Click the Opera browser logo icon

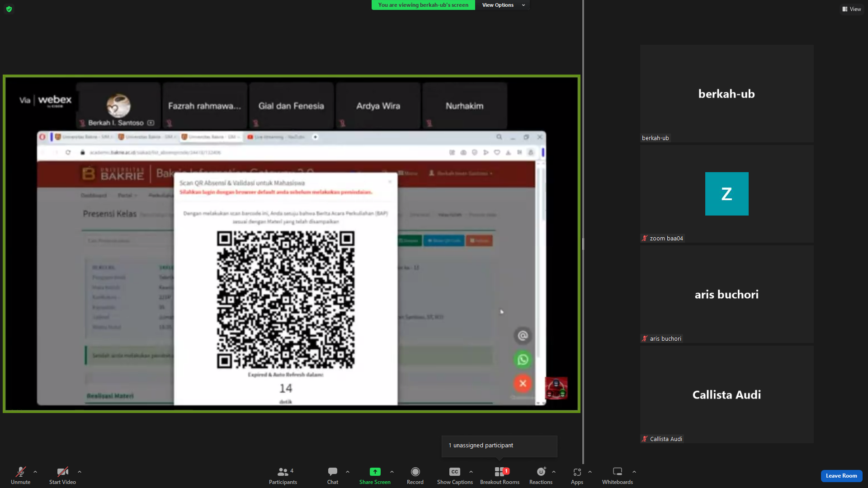click(x=42, y=137)
